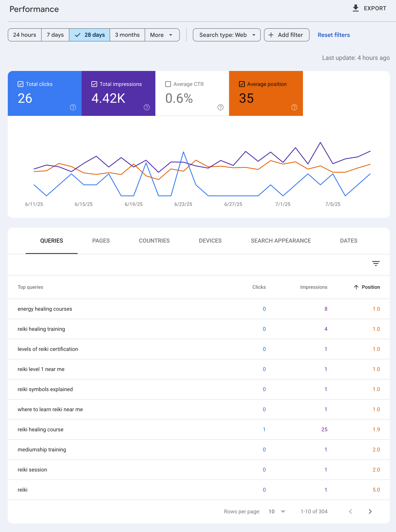Switch to the Countries tab

tap(154, 241)
